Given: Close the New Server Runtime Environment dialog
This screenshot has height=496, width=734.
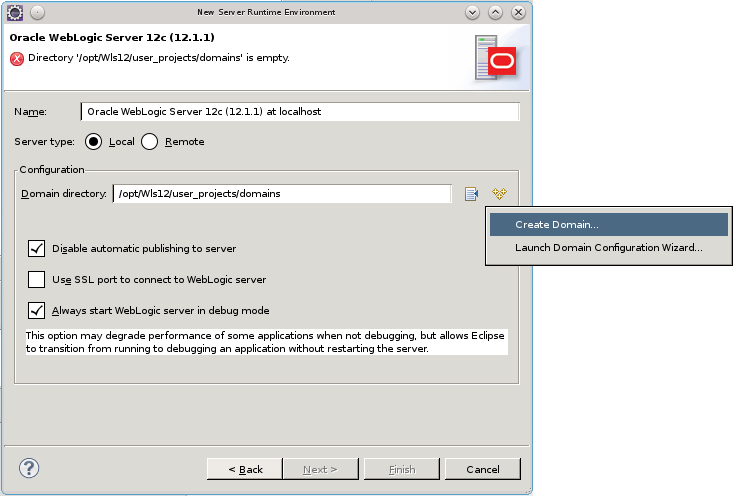Looking at the screenshot, I should 518,12.
